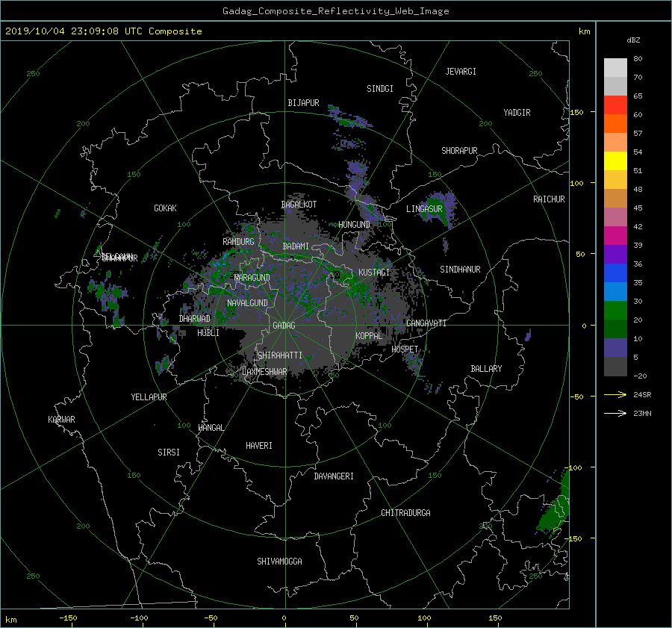Click the KARWAR city label
This screenshot has height=628, width=672.
click(61, 420)
